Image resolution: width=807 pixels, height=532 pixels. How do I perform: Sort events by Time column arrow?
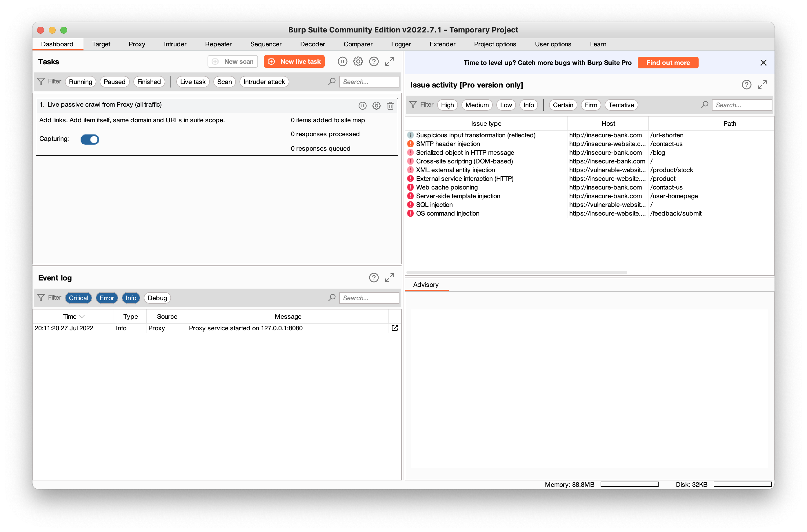[x=82, y=316]
